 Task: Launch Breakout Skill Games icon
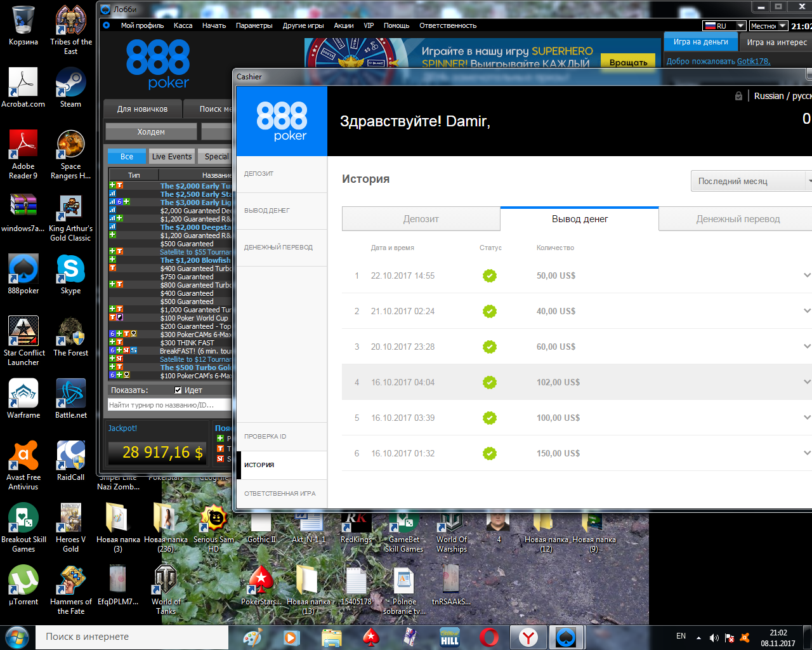point(23,527)
